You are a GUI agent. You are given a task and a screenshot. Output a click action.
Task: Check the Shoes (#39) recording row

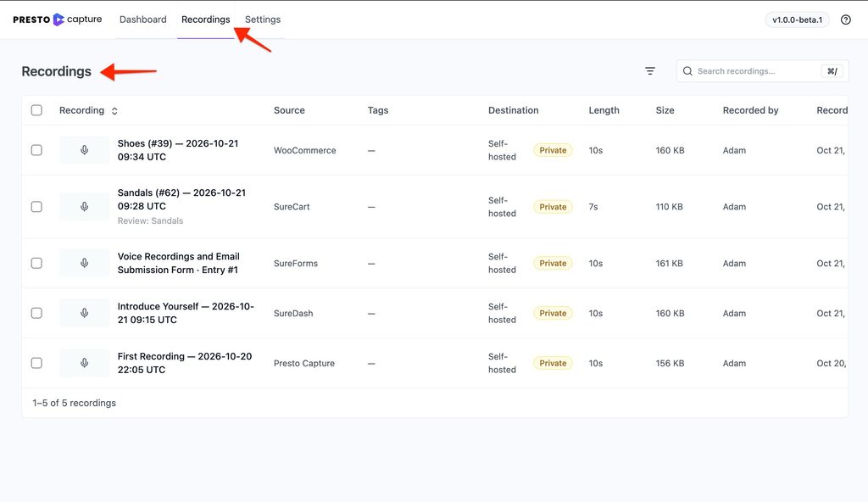tap(36, 150)
